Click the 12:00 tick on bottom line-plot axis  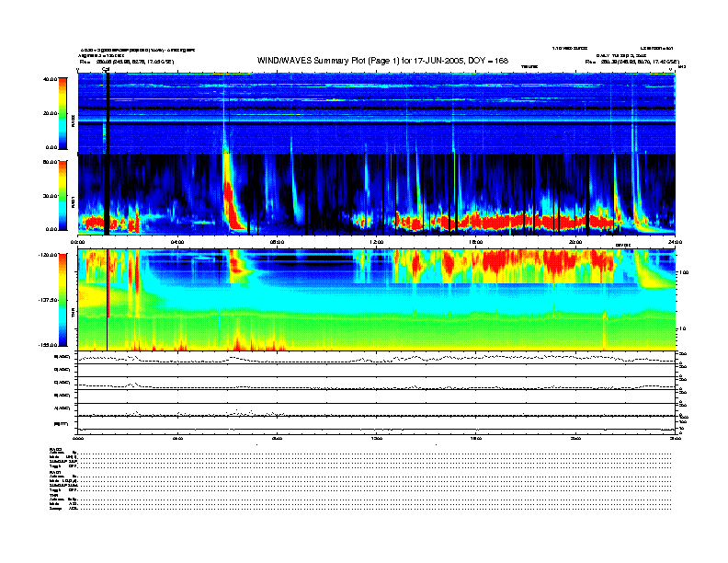(377, 438)
